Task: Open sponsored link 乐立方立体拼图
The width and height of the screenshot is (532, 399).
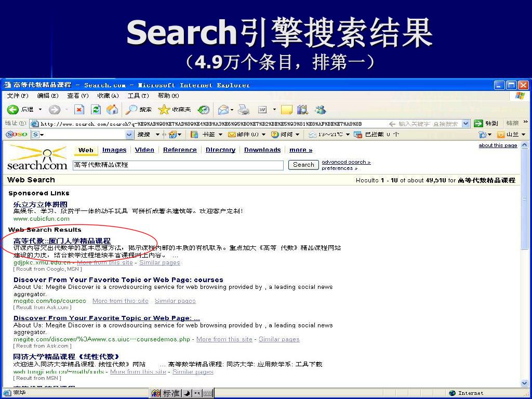Action: 41,204
